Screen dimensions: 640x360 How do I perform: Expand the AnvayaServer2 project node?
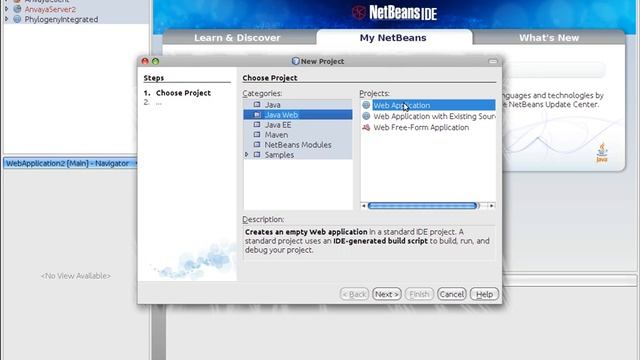pos(7,9)
